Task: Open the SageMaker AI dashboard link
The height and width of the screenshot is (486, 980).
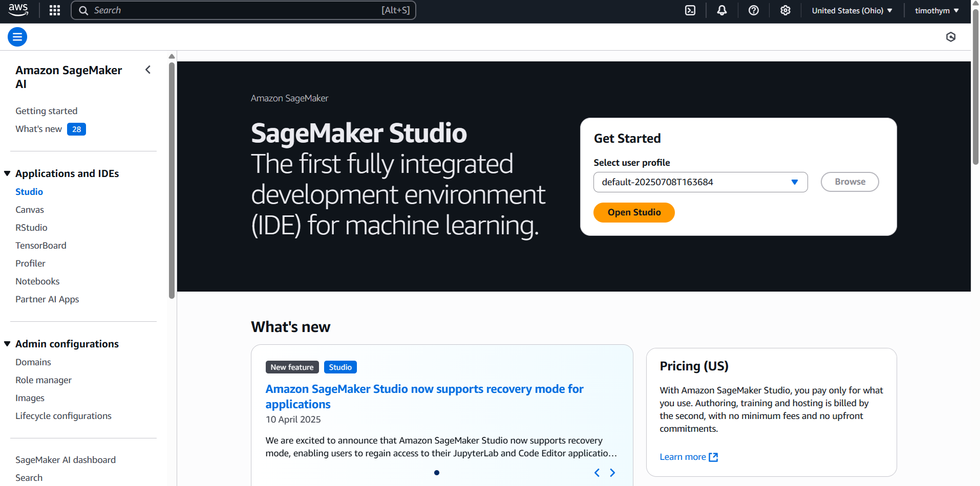Action: click(66, 460)
